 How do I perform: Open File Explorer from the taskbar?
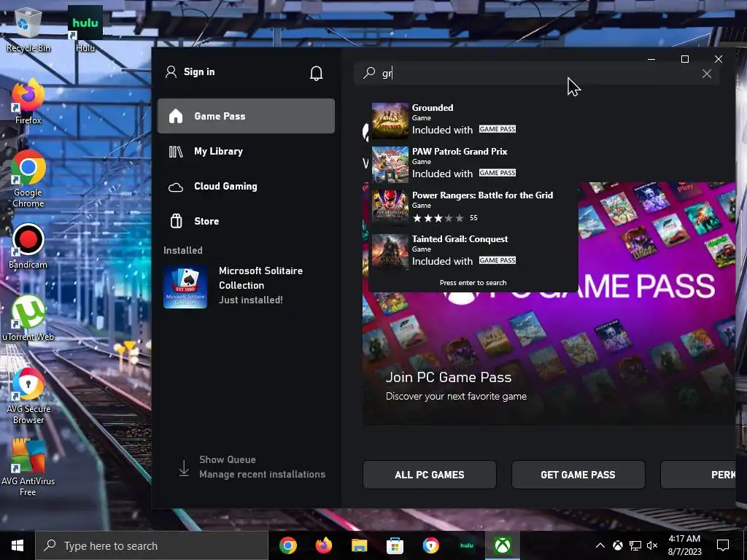[x=359, y=545]
